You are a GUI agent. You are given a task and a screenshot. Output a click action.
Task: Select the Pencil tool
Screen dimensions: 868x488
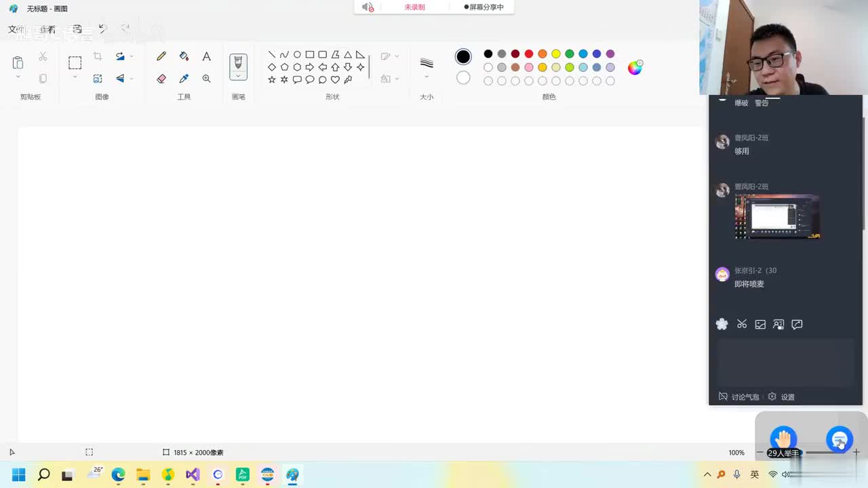coord(161,56)
